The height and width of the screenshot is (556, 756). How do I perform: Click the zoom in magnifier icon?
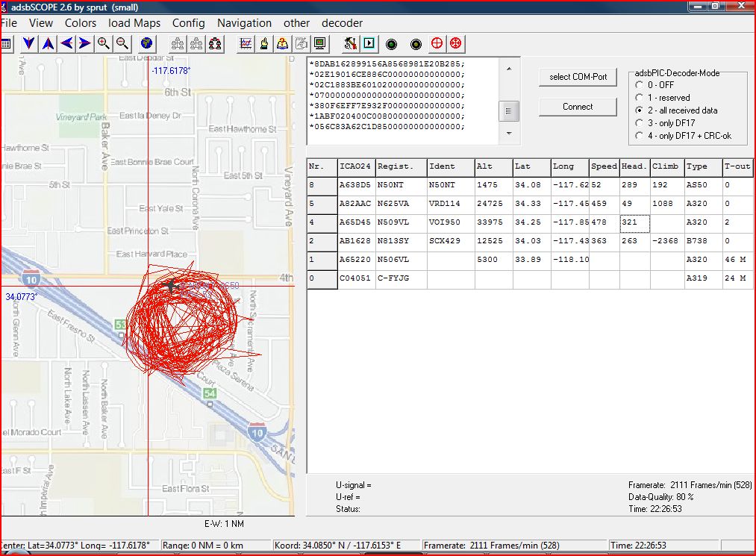[103, 43]
